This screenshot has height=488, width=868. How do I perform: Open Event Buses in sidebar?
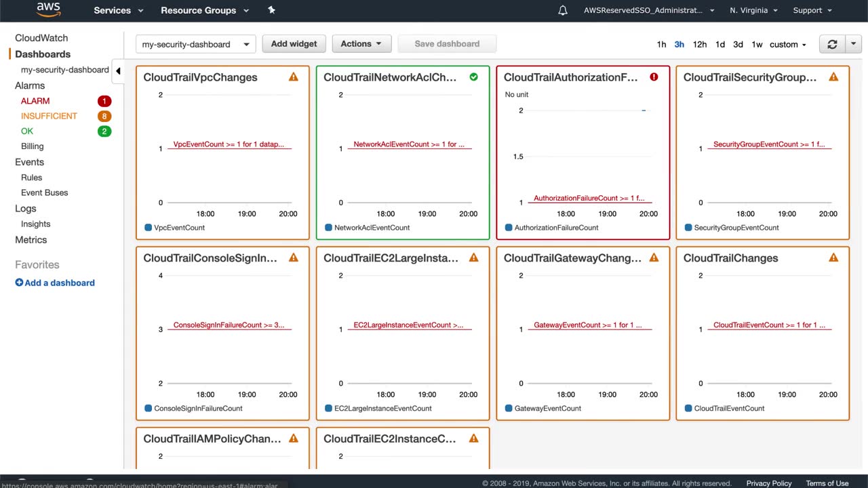45,192
